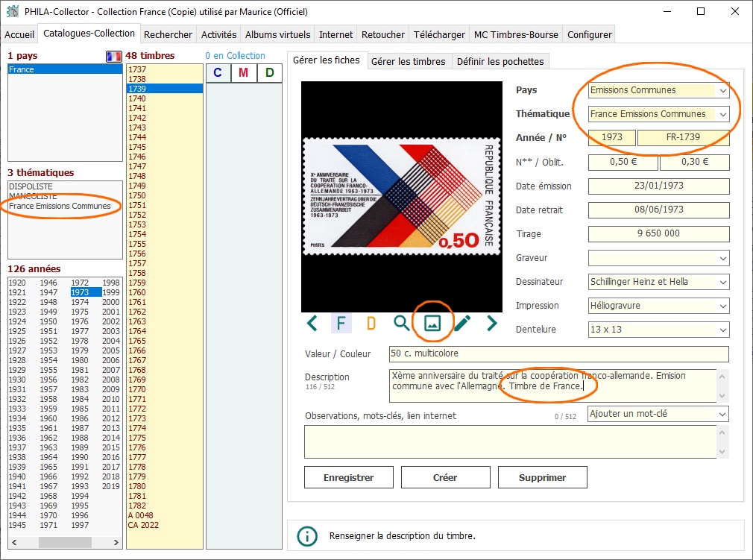The height and width of the screenshot is (560, 753).
Task: Click the info icon in status bar
Action: [307, 536]
